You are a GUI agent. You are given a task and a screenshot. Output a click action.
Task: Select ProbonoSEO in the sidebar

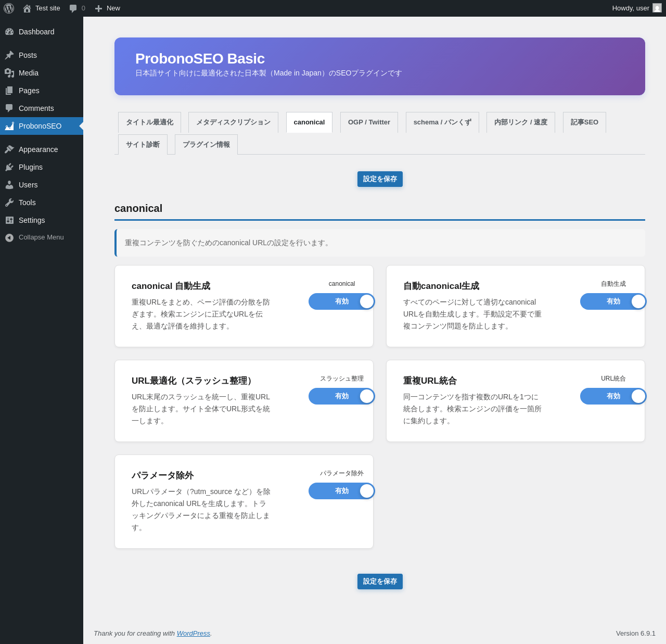pyautogui.click(x=42, y=126)
